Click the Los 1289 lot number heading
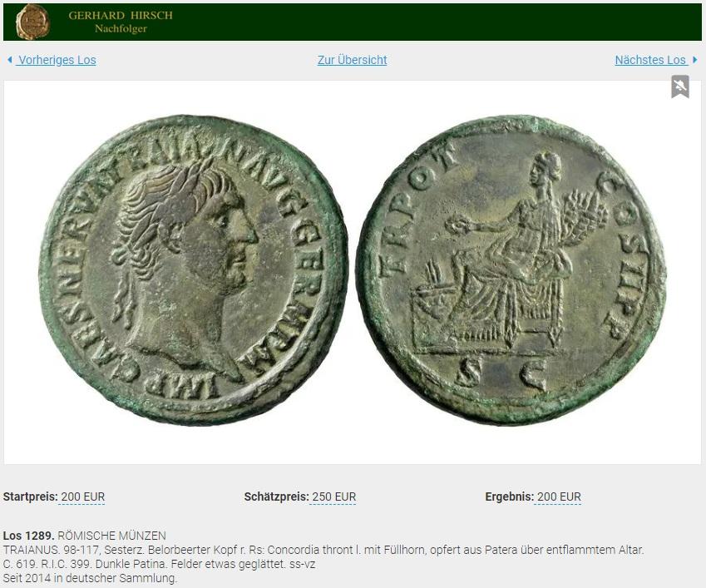This screenshot has height=588, width=706. pyautogui.click(x=29, y=536)
